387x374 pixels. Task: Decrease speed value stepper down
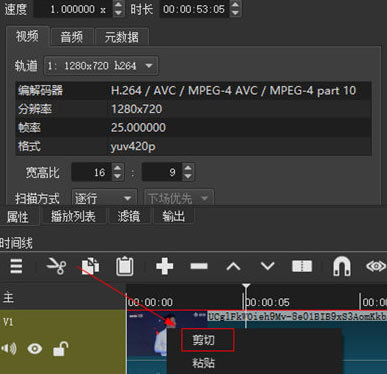tap(118, 13)
